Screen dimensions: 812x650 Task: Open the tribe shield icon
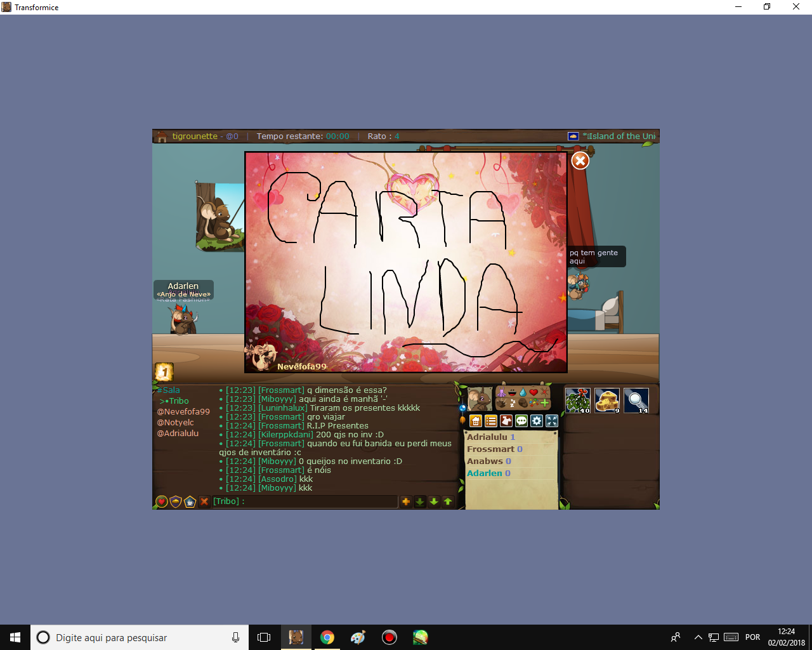click(x=176, y=501)
